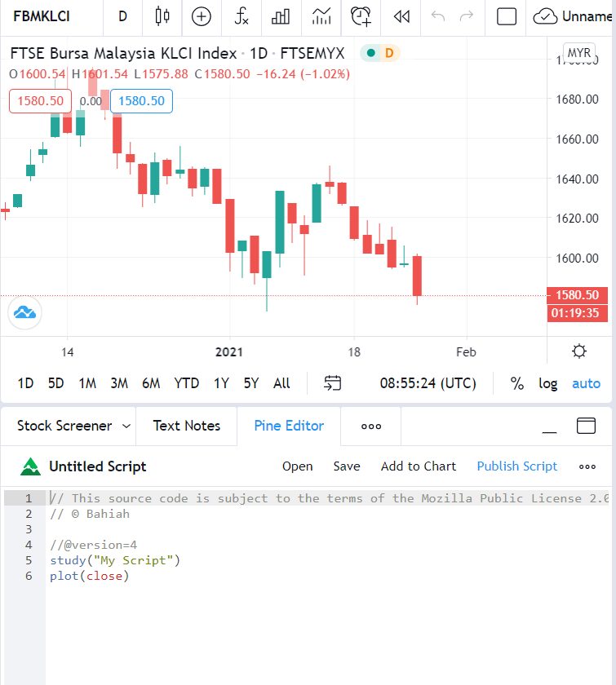The image size is (616, 685).
Task: Click the go to date calendar icon
Action: pos(332,383)
